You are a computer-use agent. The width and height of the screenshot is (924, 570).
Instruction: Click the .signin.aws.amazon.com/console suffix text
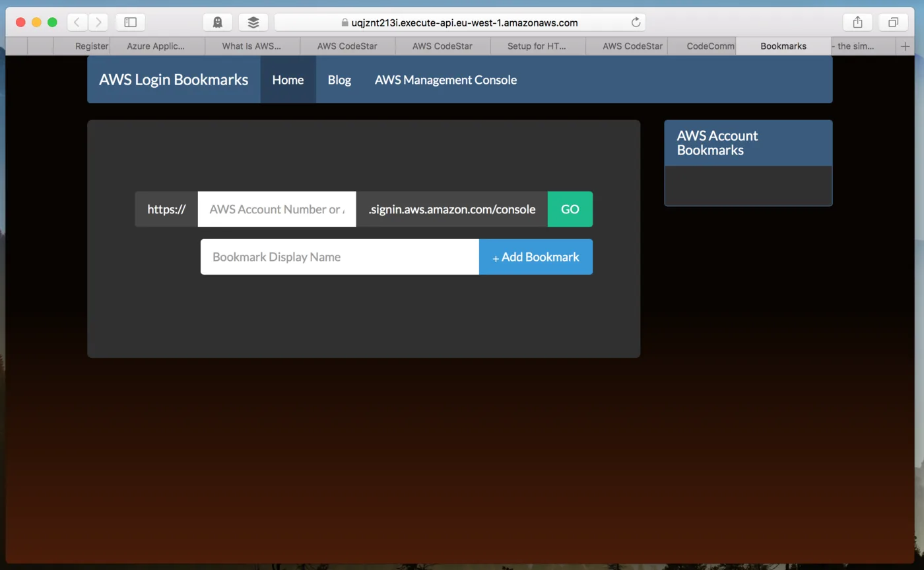452,209
